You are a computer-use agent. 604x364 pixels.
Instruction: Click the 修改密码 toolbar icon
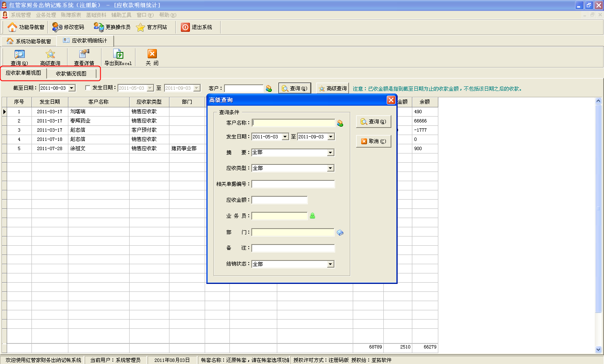[57, 27]
